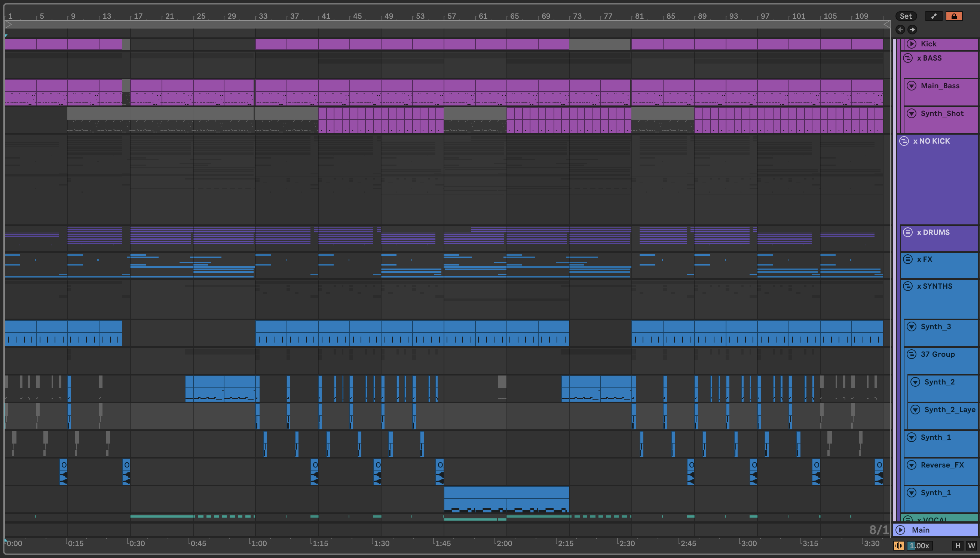Select the Reverse_FX track name
This screenshot has width=980, height=558.
click(x=942, y=465)
